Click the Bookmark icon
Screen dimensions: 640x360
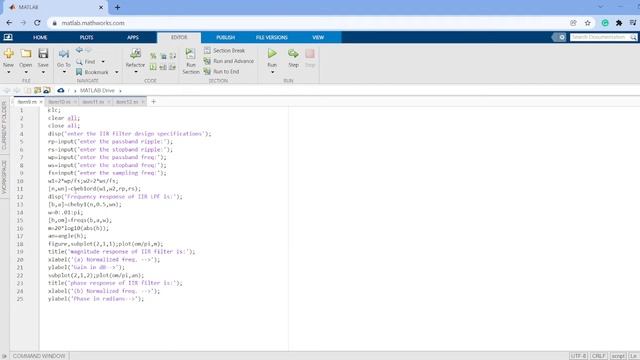pos(79,72)
